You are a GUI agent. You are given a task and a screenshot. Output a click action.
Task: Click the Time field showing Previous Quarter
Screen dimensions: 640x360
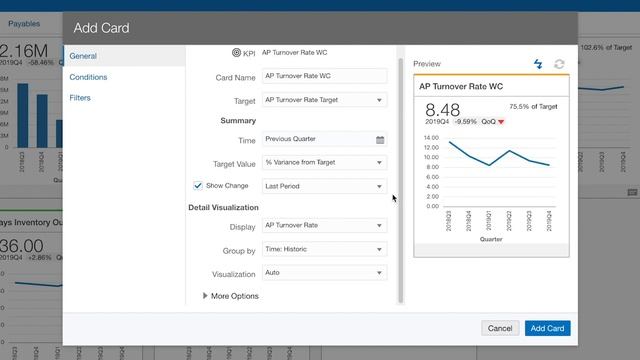tap(324, 139)
